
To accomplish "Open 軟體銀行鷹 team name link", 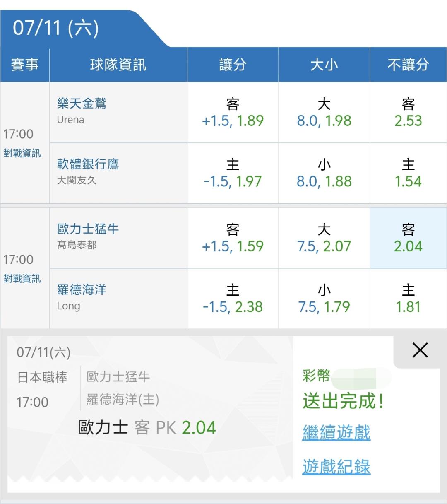I will tap(88, 164).
